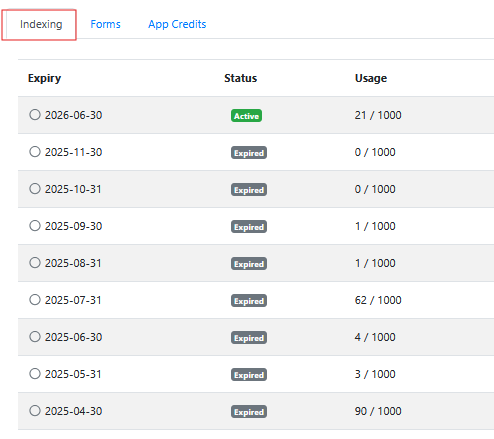This screenshot has width=494, height=439.
Task: Pick the 2025-05-31 radio button
Action: coord(35,374)
